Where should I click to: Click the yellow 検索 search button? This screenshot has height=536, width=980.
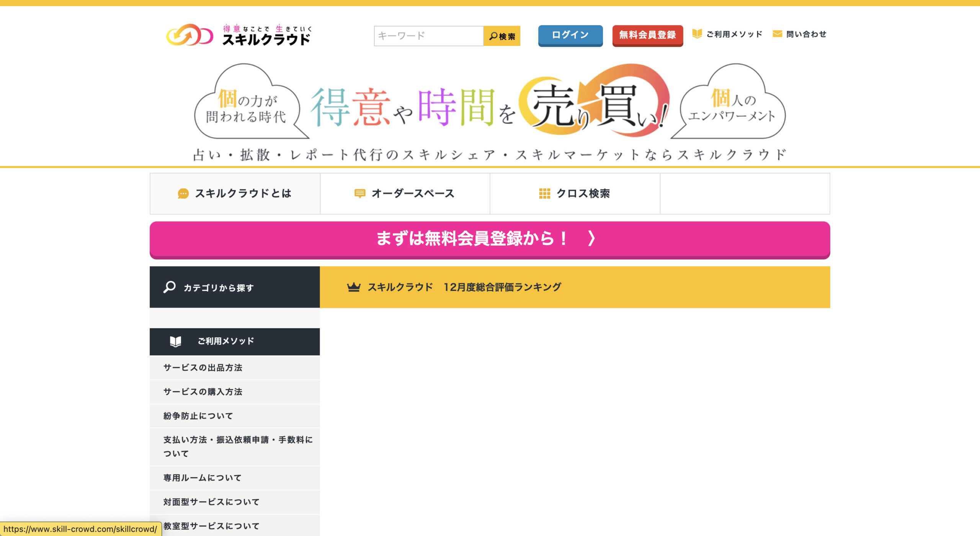(502, 36)
